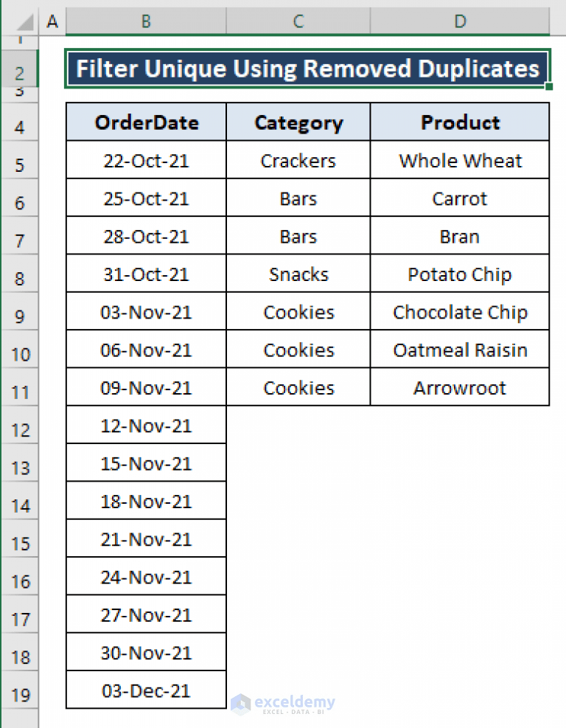Click the Potato Chip product cell
The width and height of the screenshot is (566, 728).
pos(460,274)
